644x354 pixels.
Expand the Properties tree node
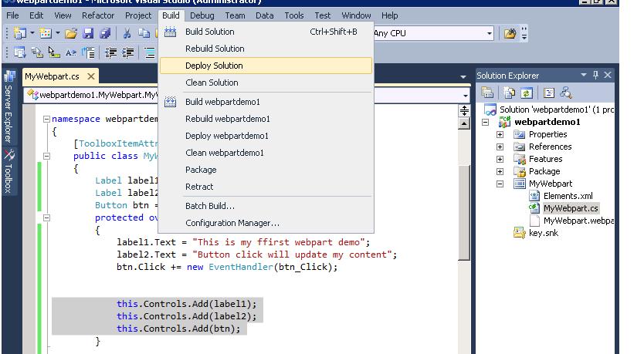click(x=500, y=134)
